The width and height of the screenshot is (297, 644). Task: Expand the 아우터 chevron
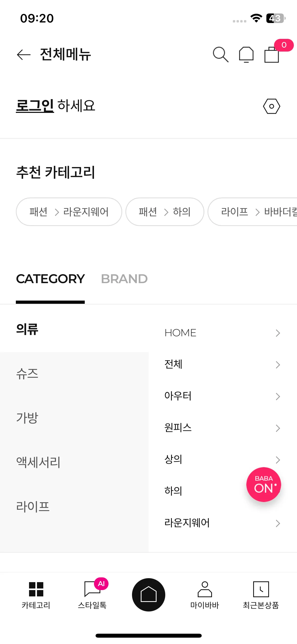(278, 396)
